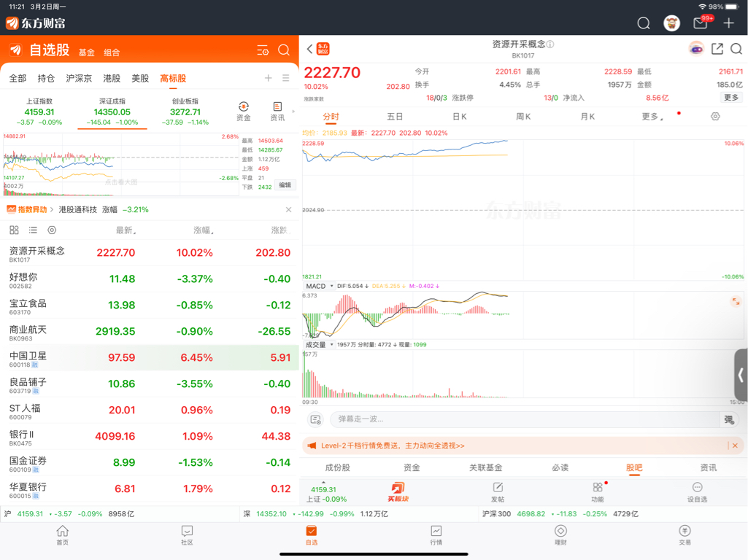Open the 组合 section in header
This screenshot has width=748, height=560.
coord(112,52)
